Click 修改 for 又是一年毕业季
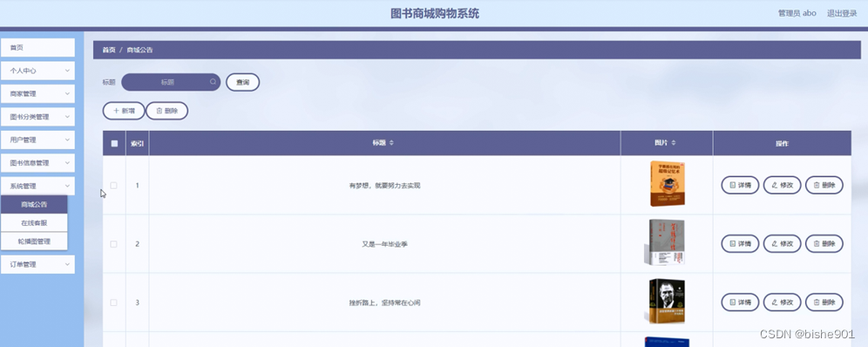This screenshot has width=868, height=347. click(783, 243)
